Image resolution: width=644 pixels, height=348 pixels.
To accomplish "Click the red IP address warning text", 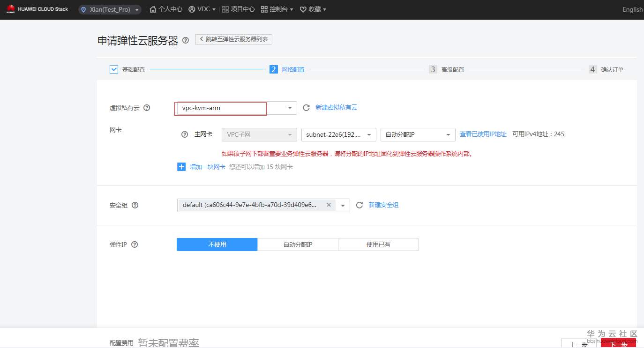I will coord(347,154).
